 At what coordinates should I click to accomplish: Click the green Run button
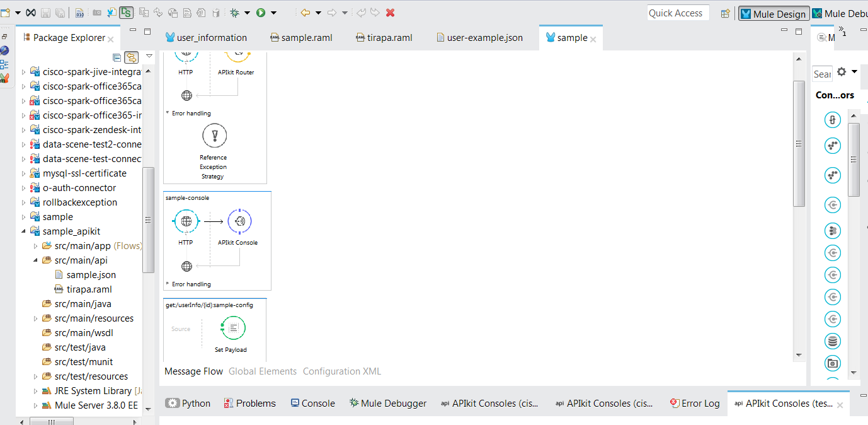(260, 13)
